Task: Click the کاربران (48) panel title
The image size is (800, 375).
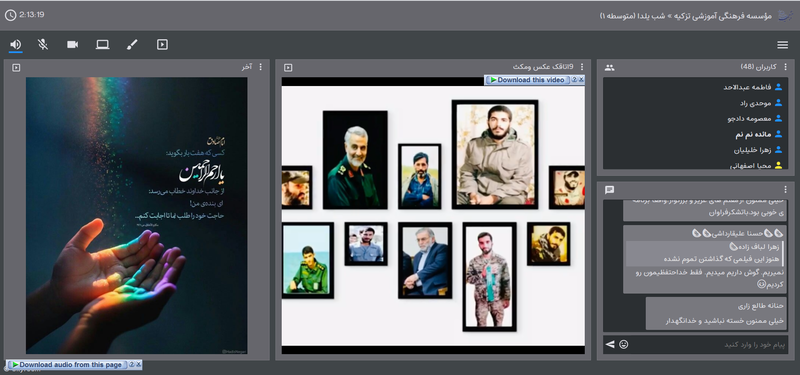Action: (759, 67)
